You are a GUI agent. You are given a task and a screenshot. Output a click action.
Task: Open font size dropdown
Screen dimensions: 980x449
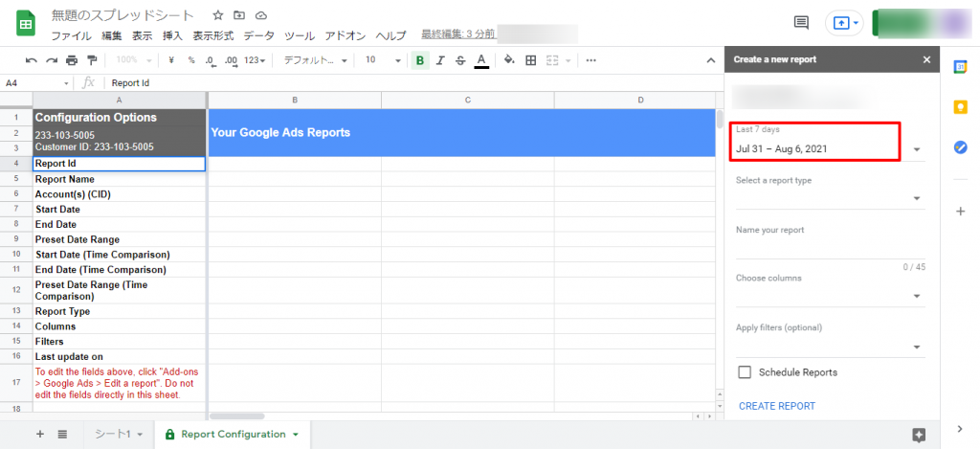pos(383,60)
